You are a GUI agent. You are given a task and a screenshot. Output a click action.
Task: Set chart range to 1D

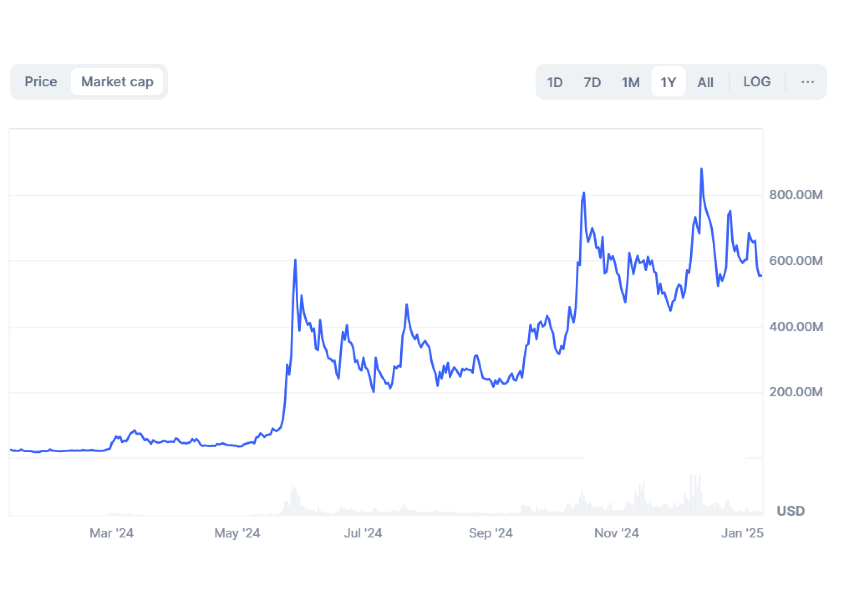click(555, 82)
